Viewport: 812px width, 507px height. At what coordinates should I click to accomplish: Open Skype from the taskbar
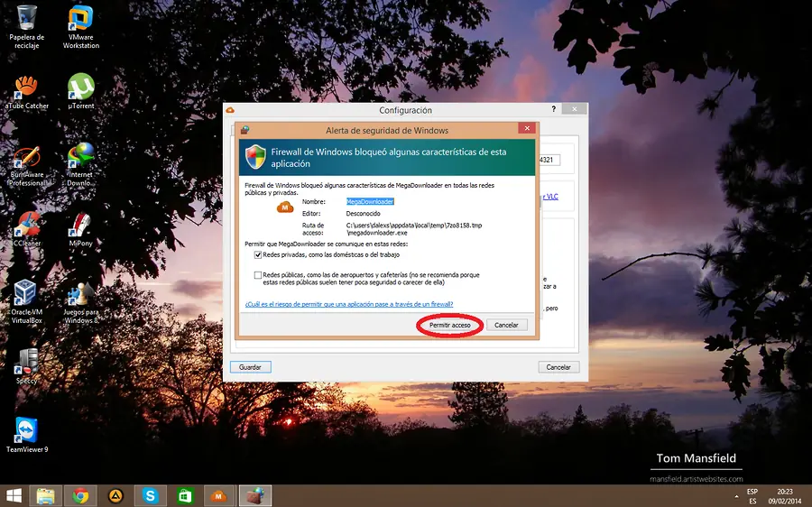click(150, 495)
